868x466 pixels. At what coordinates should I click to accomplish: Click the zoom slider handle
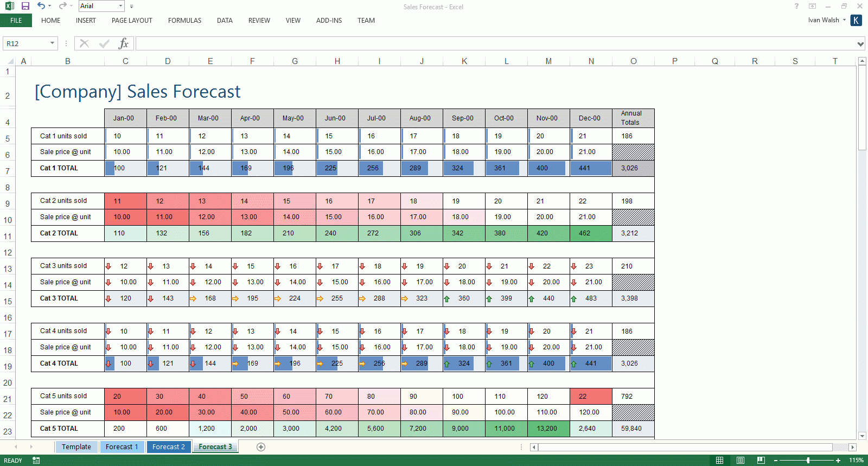pyautogui.click(x=808, y=461)
